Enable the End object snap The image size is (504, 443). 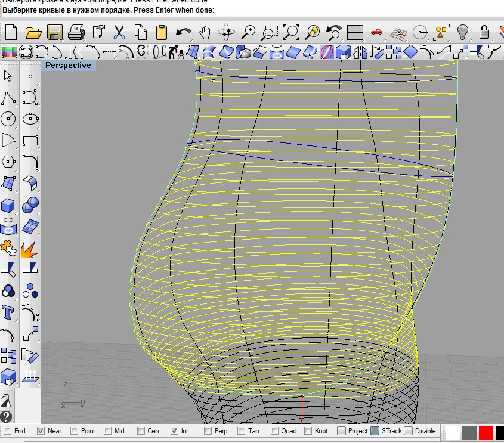tap(7, 430)
